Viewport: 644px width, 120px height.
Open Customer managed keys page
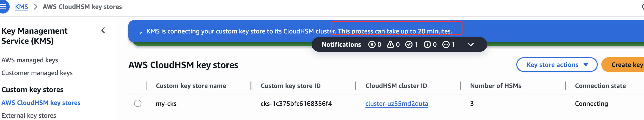[37, 73]
